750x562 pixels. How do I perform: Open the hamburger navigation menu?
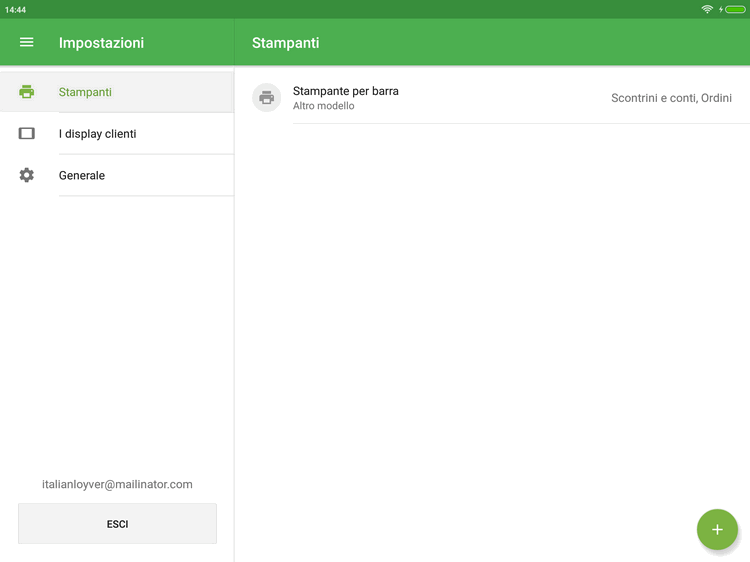point(27,42)
